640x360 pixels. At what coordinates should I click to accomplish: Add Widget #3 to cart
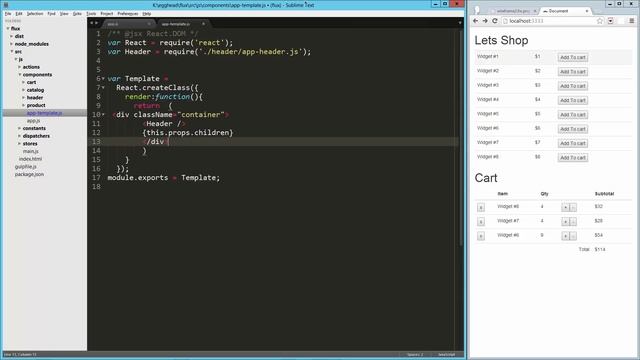point(573,86)
